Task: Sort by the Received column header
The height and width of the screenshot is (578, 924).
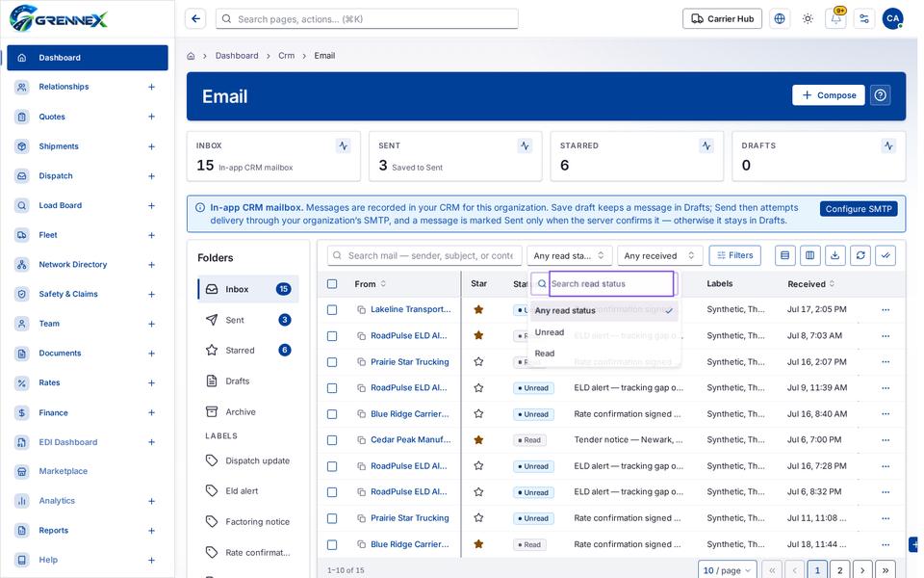Action: [810, 284]
